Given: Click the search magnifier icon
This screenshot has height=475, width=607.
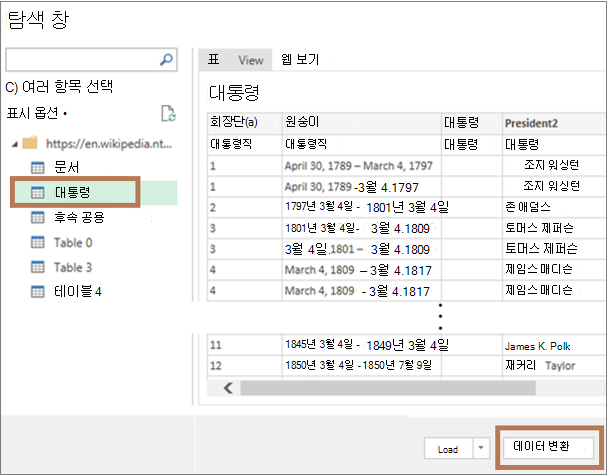Looking at the screenshot, I should [x=166, y=60].
